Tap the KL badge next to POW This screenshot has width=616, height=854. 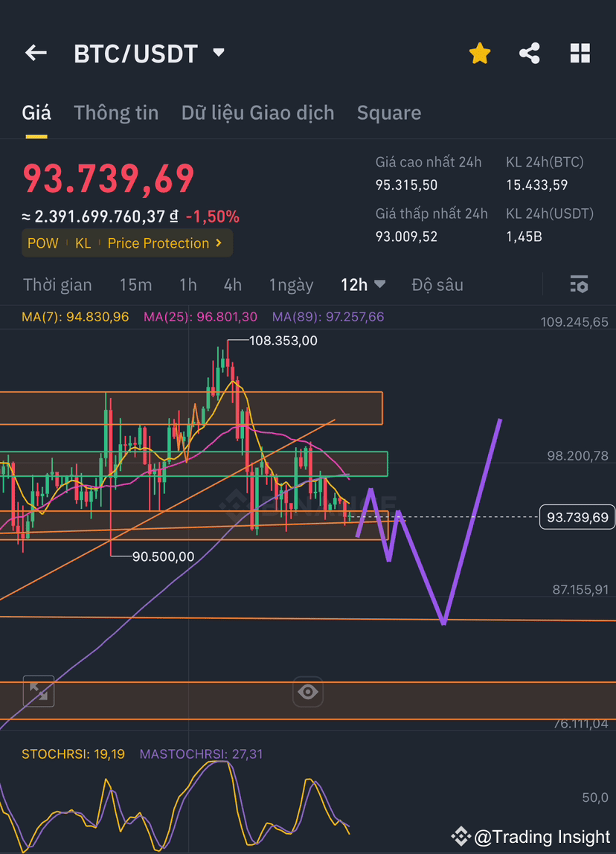coord(83,243)
